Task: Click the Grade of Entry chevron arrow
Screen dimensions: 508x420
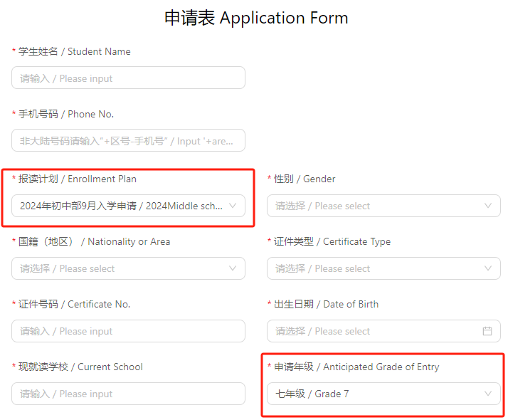Action: [x=487, y=394]
